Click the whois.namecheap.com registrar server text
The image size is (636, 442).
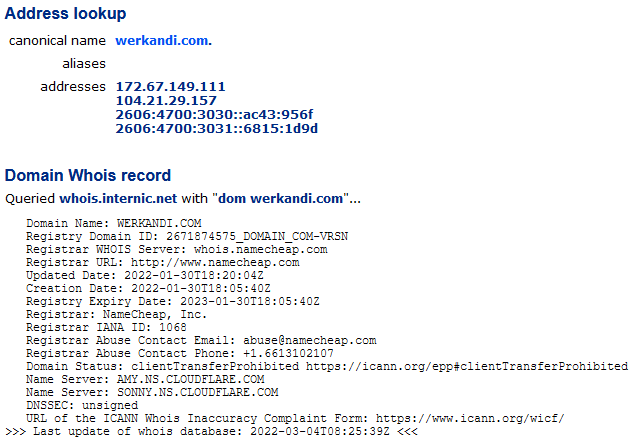coord(260,249)
